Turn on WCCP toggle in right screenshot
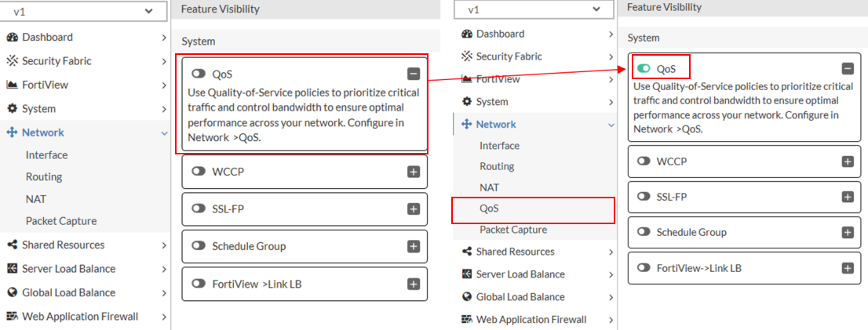Viewport: 868px width, 330px height. click(x=644, y=161)
